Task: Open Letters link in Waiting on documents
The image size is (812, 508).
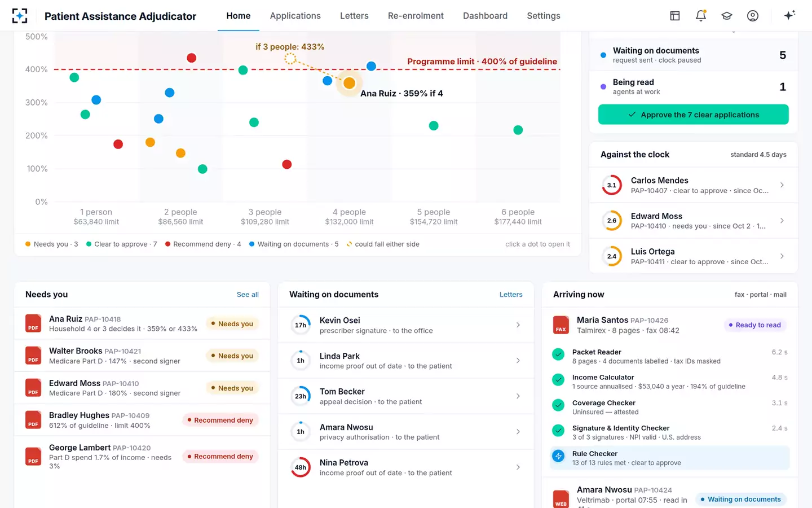Action: coord(511,295)
